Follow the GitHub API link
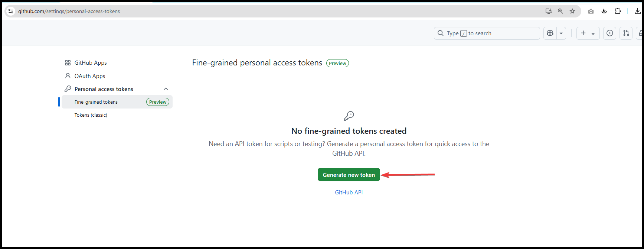 click(x=349, y=192)
